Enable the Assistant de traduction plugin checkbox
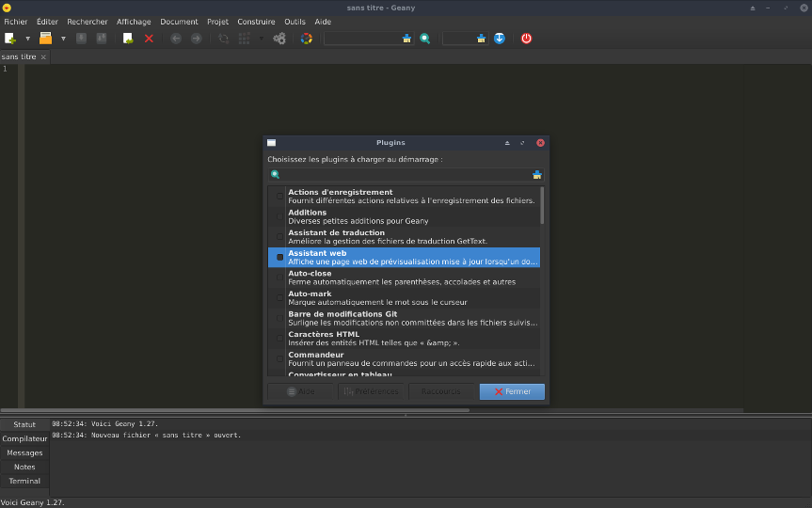Image resolution: width=812 pixels, height=508 pixels. pyautogui.click(x=279, y=237)
